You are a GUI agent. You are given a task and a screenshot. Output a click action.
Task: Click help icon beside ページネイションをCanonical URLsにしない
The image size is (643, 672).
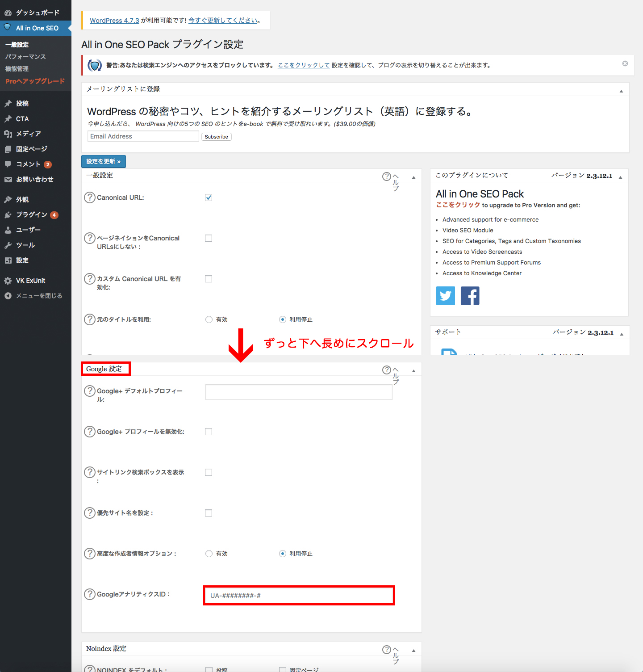[90, 238]
